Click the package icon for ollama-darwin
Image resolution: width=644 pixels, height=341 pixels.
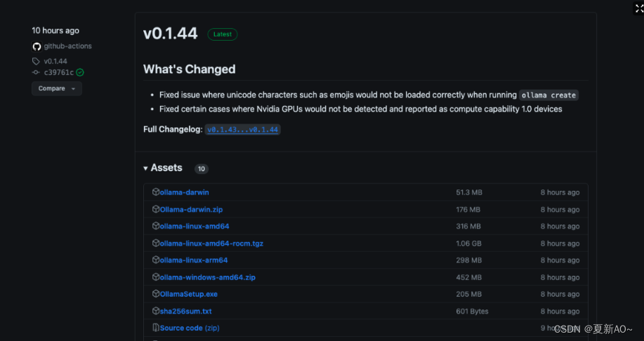click(156, 192)
